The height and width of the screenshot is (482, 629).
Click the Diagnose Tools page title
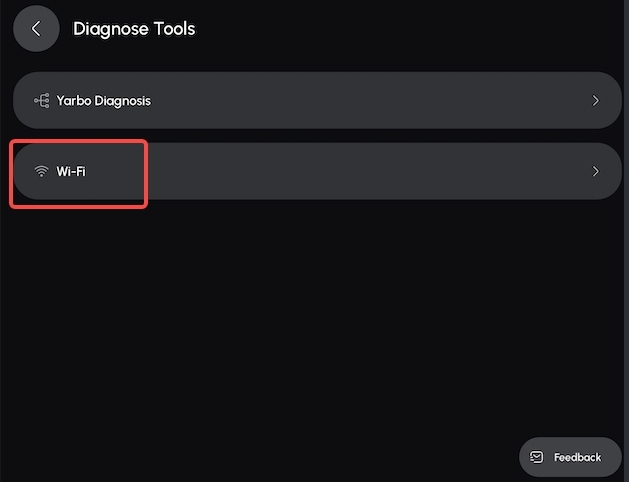(134, 29)
